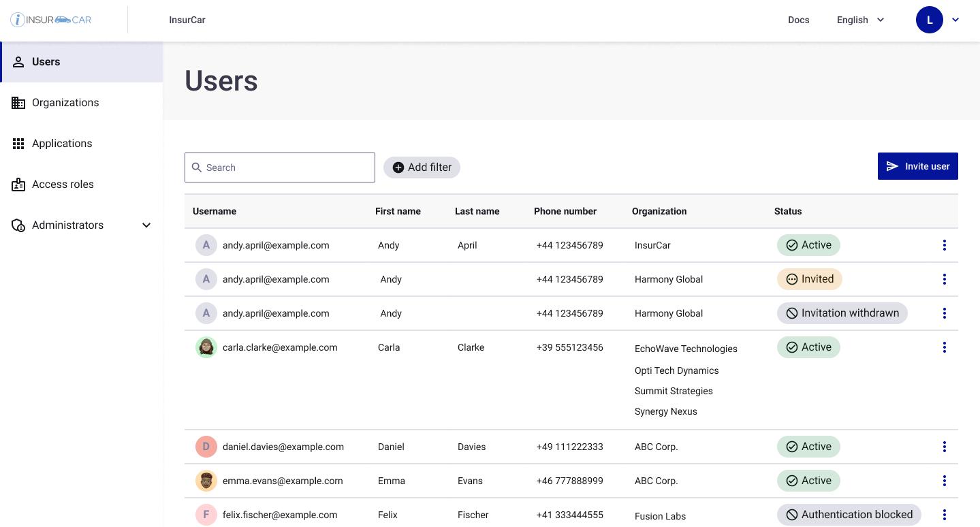Click the Add filter button
The image size is (980, 527).
(422, 167)
